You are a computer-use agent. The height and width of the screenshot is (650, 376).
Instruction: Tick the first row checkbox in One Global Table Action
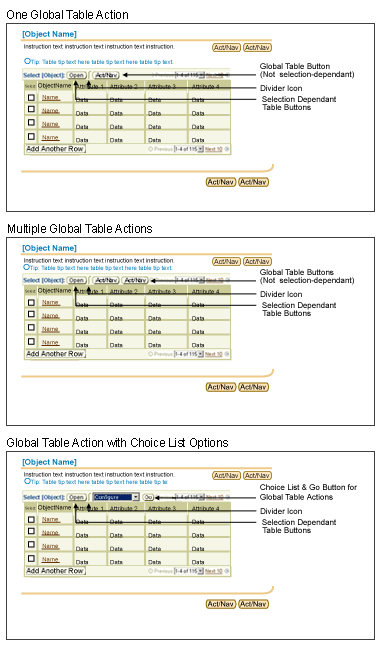31,97
